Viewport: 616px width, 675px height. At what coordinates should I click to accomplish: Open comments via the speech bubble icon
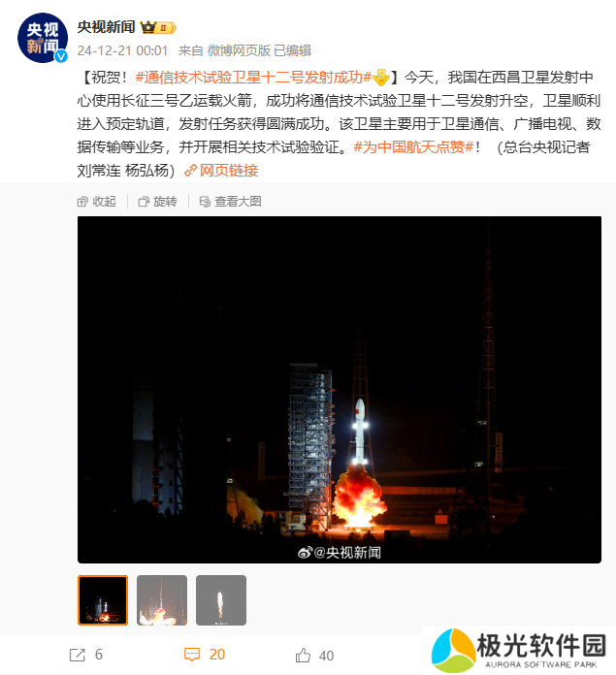(x=191, y=655)
